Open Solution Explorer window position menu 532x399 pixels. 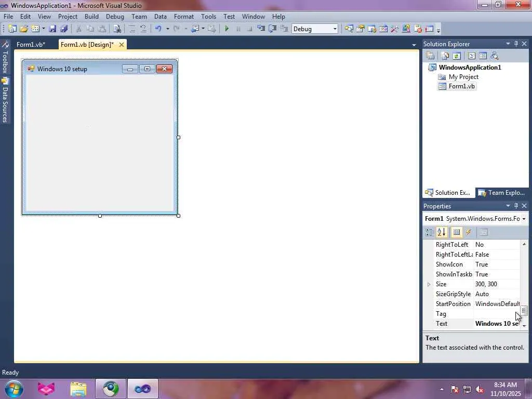508,44
